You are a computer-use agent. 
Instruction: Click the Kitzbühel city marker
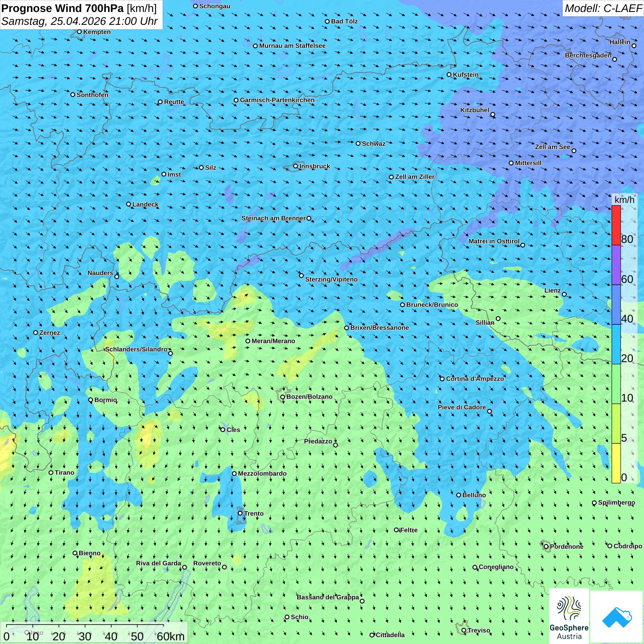pyautogui.click(x=493, y=115)
